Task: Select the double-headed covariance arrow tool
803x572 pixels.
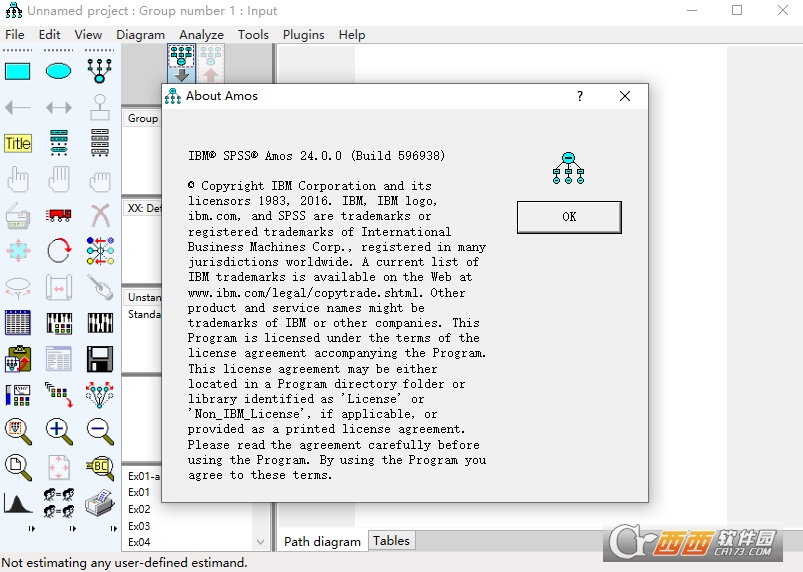Action: 58,108
